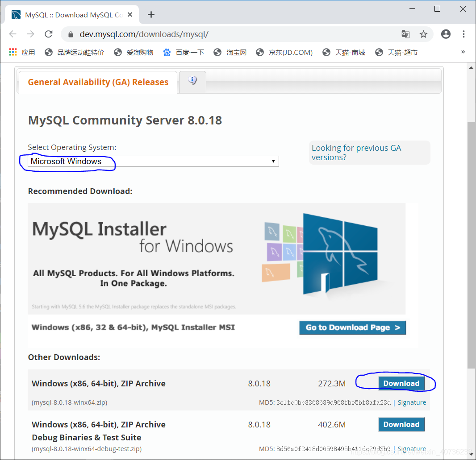Click the Recommended Download: label
This screenshot has width=476, height=460.
(x=80, y=191)
